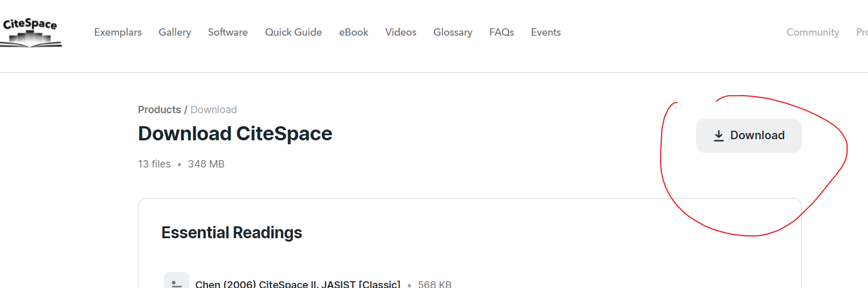The height and width of the screenshot is (288, 868).
Task: Go to the Software section
Action: click(x=228, y=32)
